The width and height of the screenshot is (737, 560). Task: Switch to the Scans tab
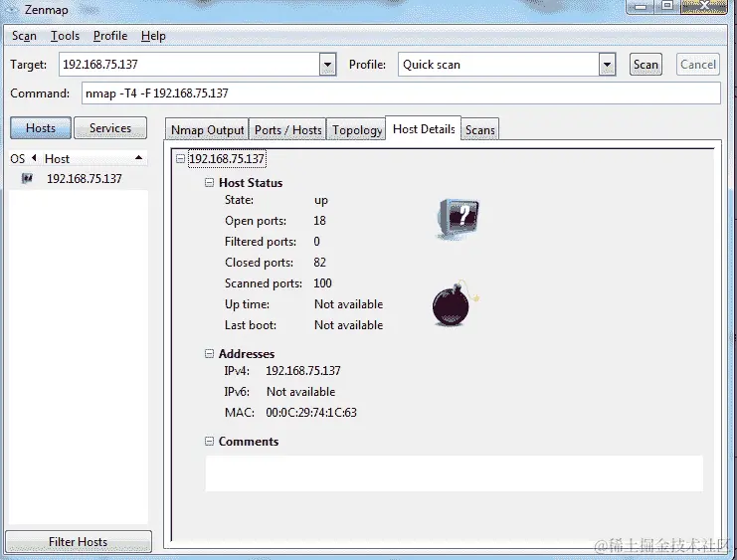pyautogui.click(x=480, y=129)
